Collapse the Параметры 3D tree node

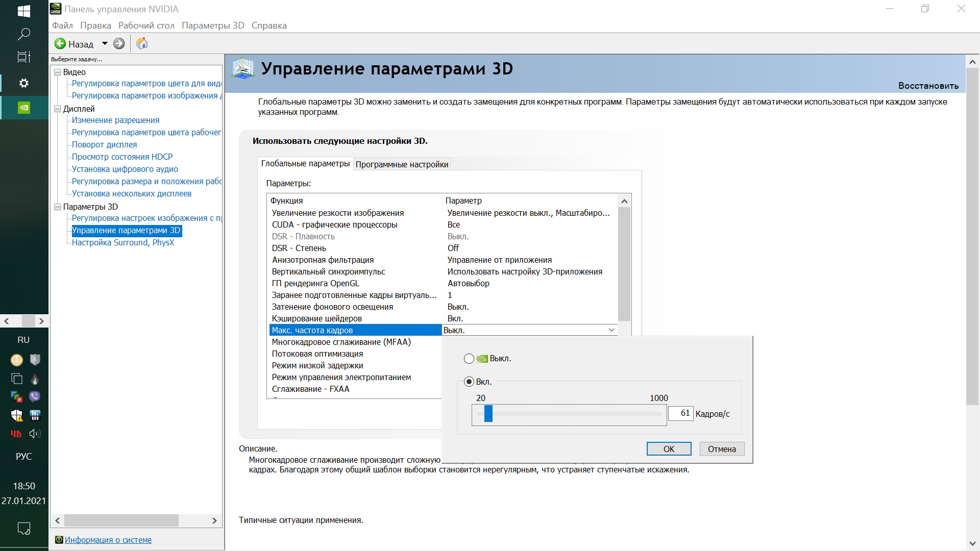[x=58, y=207]
